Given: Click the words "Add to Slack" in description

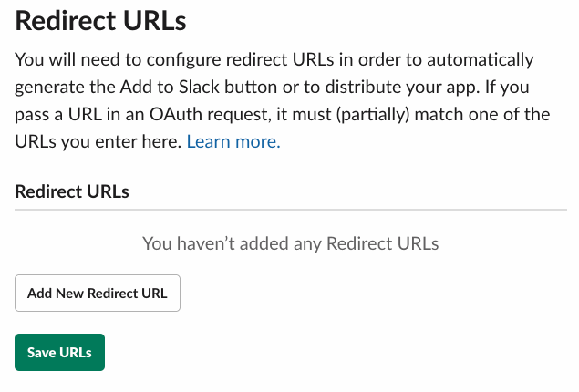Looking at the screenshot, I should click(170, 88).
